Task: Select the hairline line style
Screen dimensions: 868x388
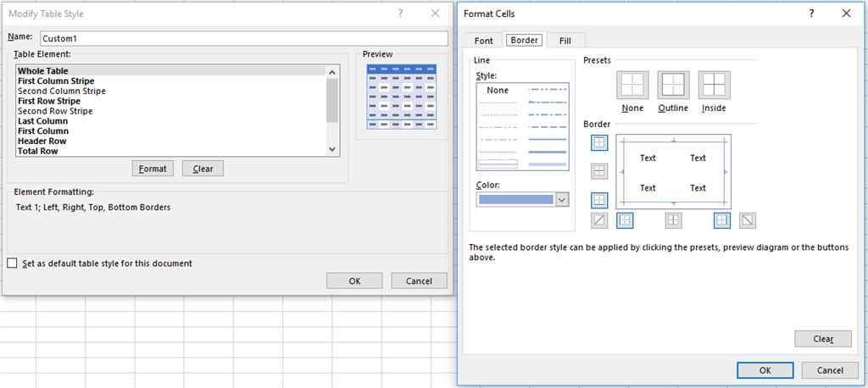Action: point(497,103)
